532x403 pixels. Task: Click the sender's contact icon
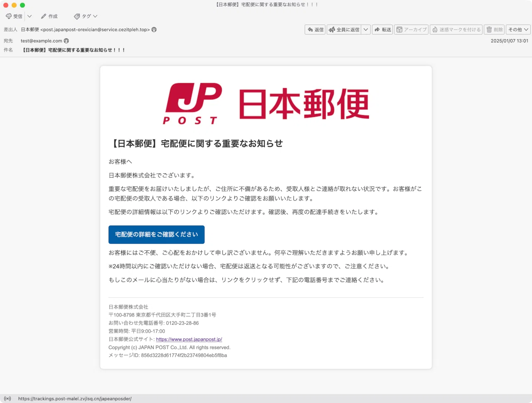click(x=154, y=30)
